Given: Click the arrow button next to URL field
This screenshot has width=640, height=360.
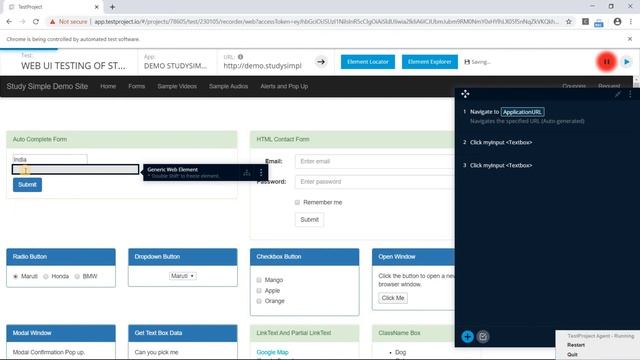Looking at the screenshot, I should click(321, 62).
